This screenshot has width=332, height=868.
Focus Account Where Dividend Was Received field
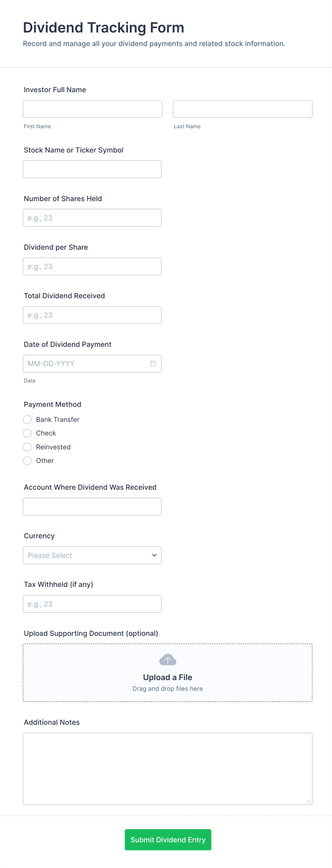tap(92, 507)
